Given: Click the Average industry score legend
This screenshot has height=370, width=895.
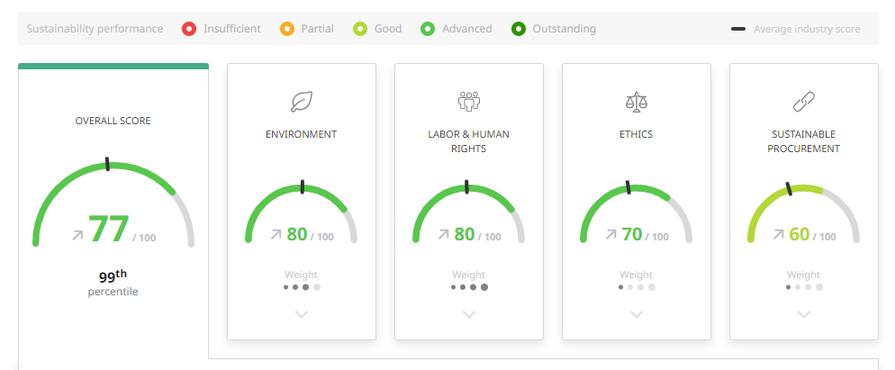Looking at the screenshot, I should coord(796,29).
